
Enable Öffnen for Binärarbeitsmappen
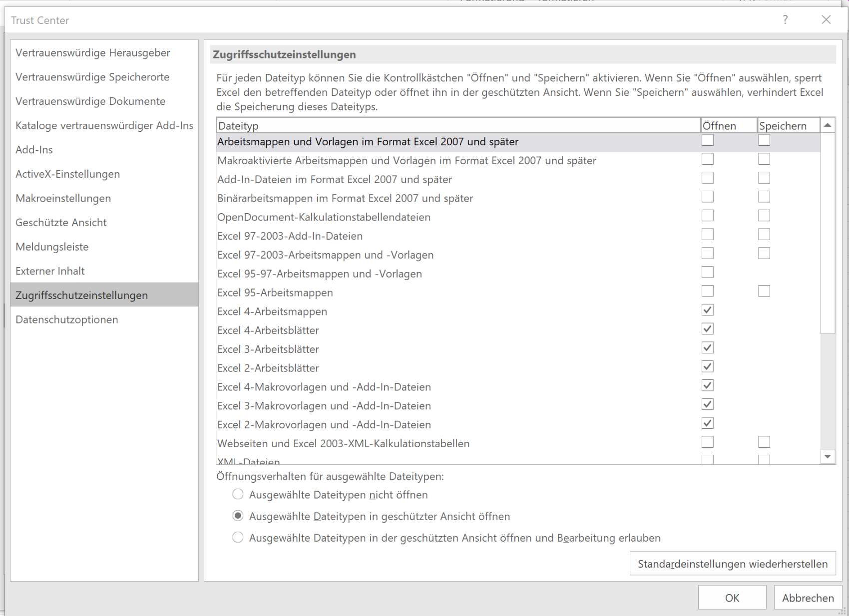click(x=708, y=197)
